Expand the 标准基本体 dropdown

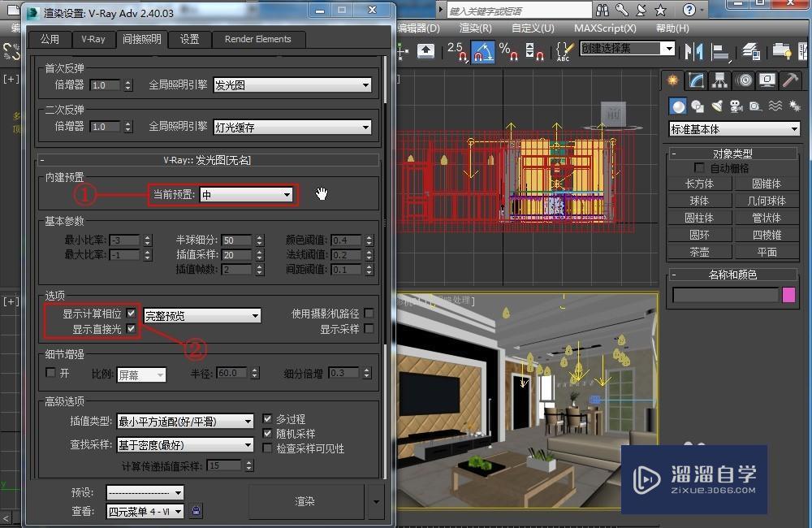[733, 128]
